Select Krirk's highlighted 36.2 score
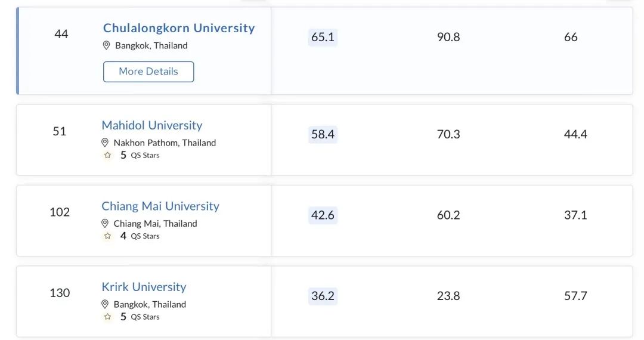644x340 pixels. point(323,296)
